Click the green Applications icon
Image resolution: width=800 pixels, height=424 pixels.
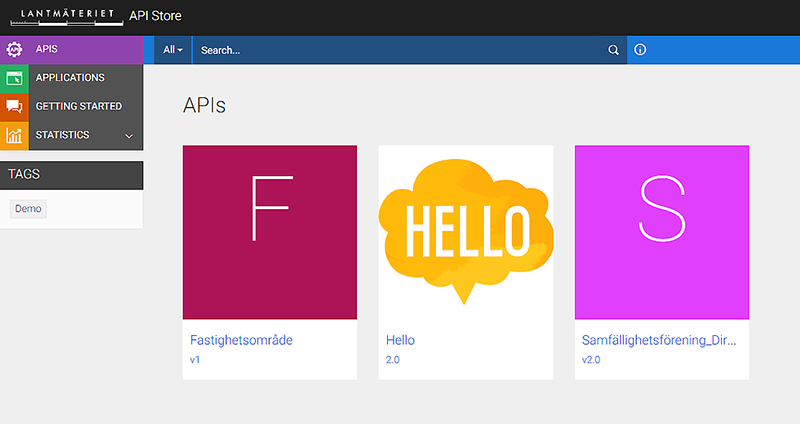click(14, 78)
